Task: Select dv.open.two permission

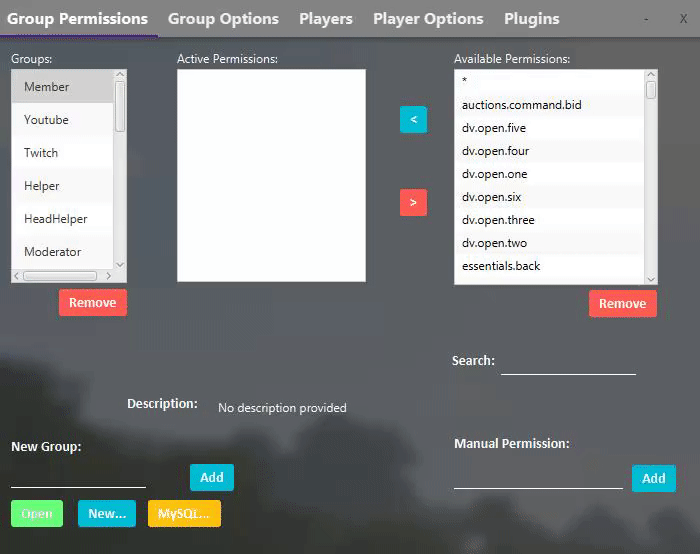Action: pos(549,243)
